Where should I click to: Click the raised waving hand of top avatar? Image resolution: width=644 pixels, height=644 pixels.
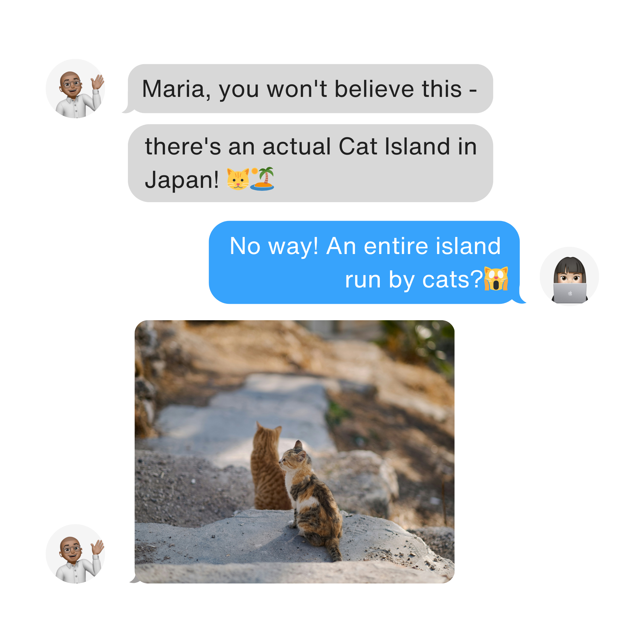pyautogui.click(x=97, y=82)
